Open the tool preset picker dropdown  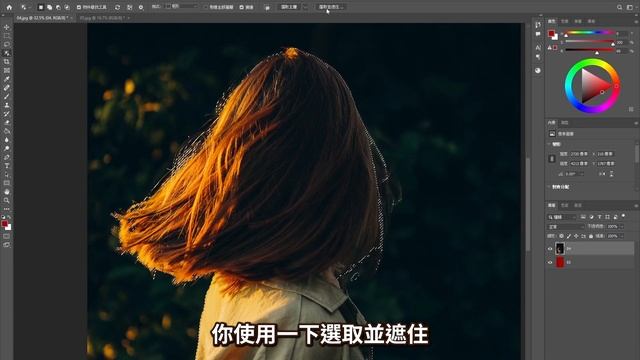(25, 7)
